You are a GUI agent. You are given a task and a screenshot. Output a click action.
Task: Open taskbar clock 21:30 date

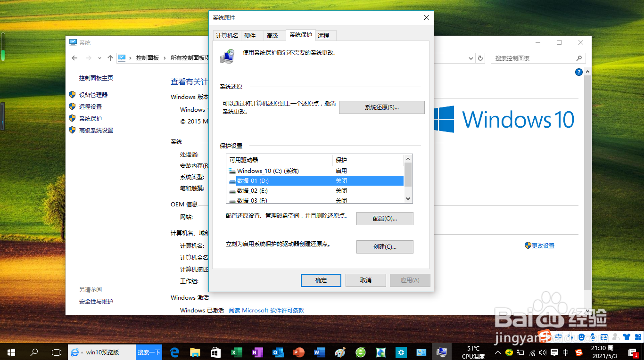click(x=605, y=352)
